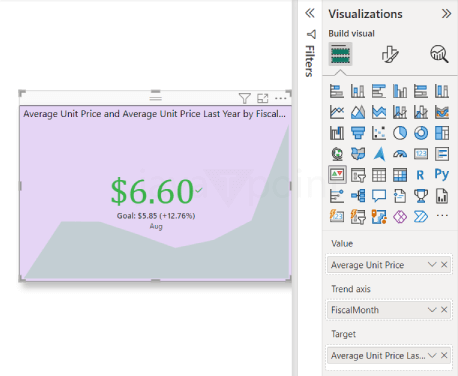Pick the 100% stacked bar chart visual
This screenshot has width=458, height=376.
tap(421, 91)
